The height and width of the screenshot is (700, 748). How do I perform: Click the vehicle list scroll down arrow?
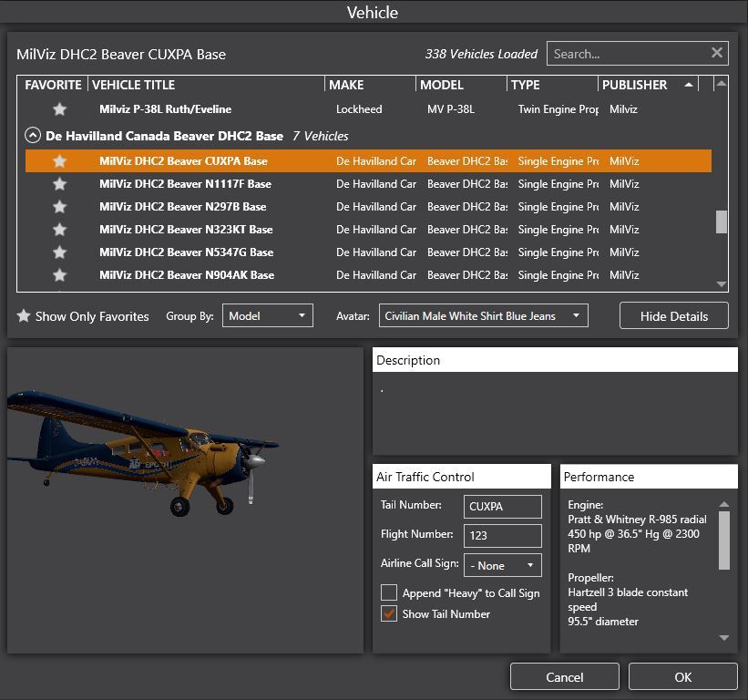[x=722, y=284]
